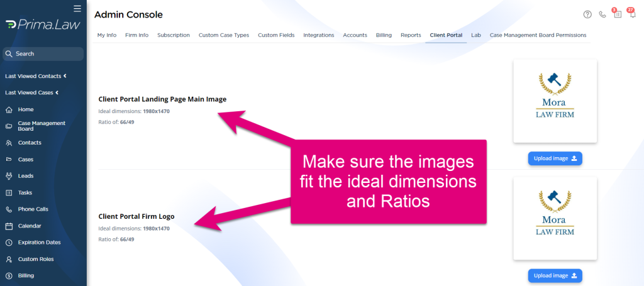Click the Expiration Dates clock icon
This screenshot has width=644, height=286.
[9, 243]
